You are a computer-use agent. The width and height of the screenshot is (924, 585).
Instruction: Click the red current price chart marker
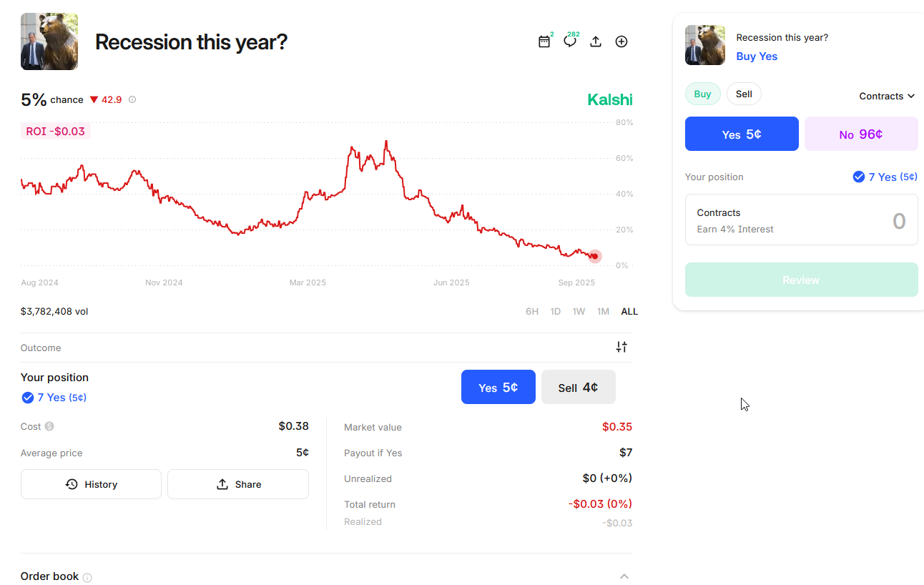595,256
